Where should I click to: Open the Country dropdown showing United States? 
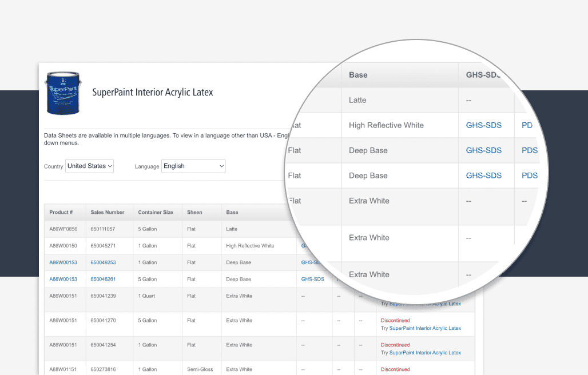click(90, 166)
